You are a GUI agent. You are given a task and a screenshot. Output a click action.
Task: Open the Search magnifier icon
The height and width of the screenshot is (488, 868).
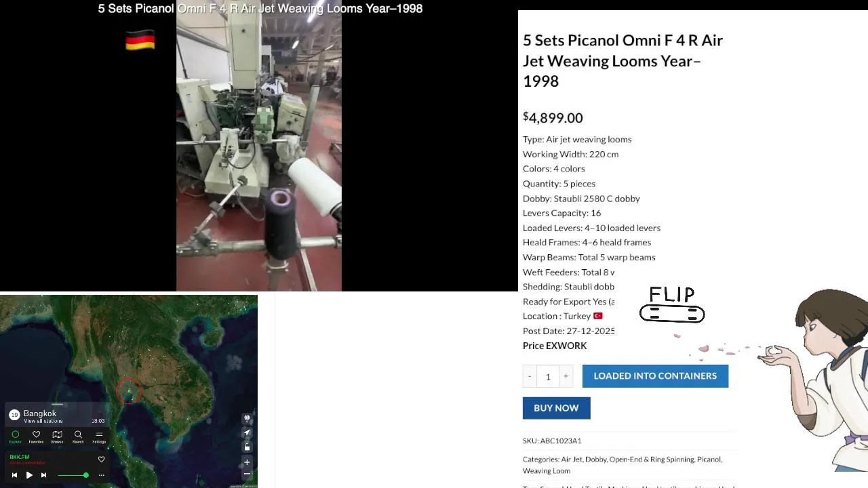click(x=78, y=436)
